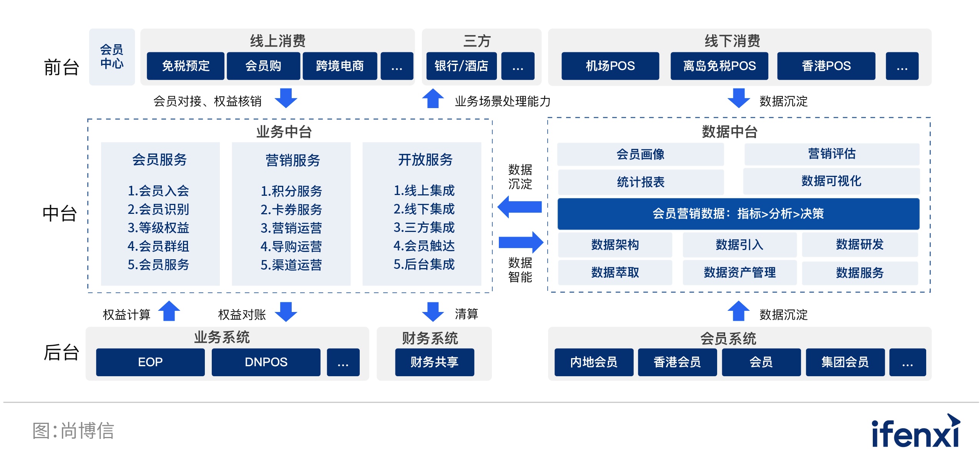Click the 5.后台集成 list item
The height and width of the screenshot is (467, 980).
pos(424,264)
